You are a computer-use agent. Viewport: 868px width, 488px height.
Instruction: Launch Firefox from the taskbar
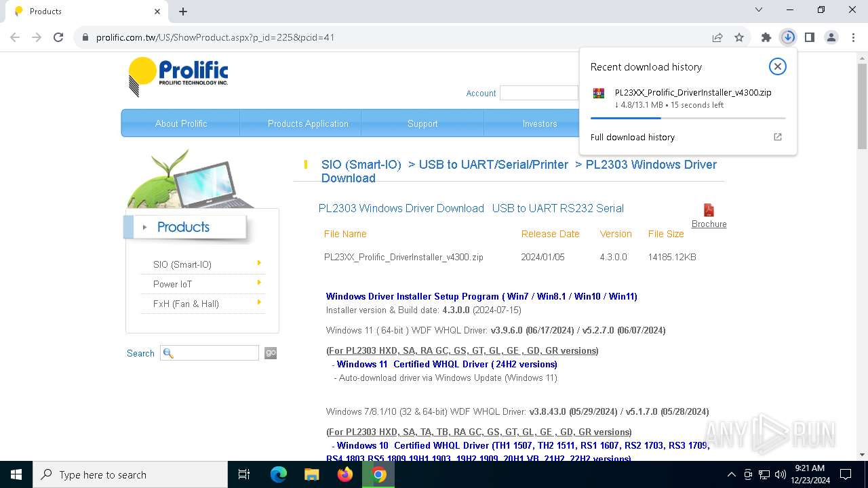(345, 474)
